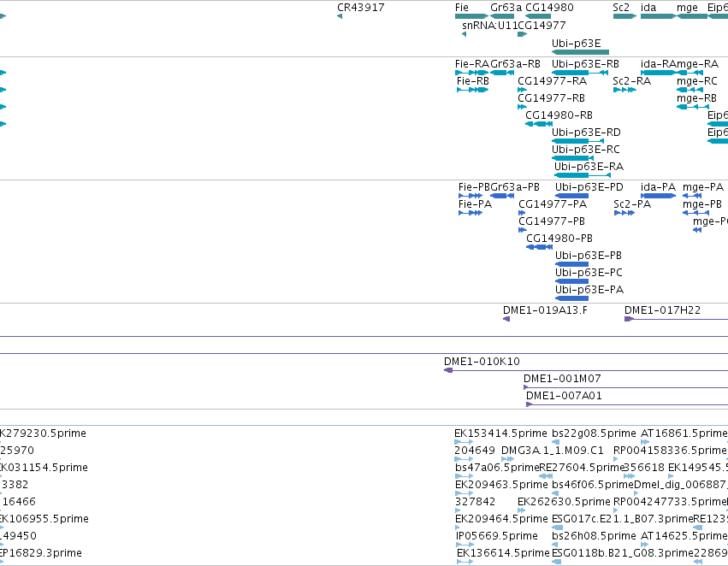
Task: Click the Ubi-p63E-RD transcript label
Action: [x=586, y=133]
